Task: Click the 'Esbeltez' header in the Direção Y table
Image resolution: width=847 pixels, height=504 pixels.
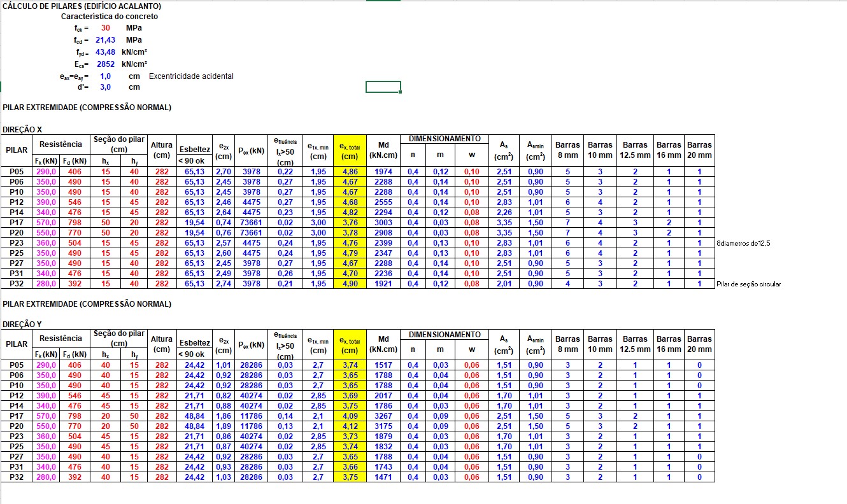Action: [194, 343]
